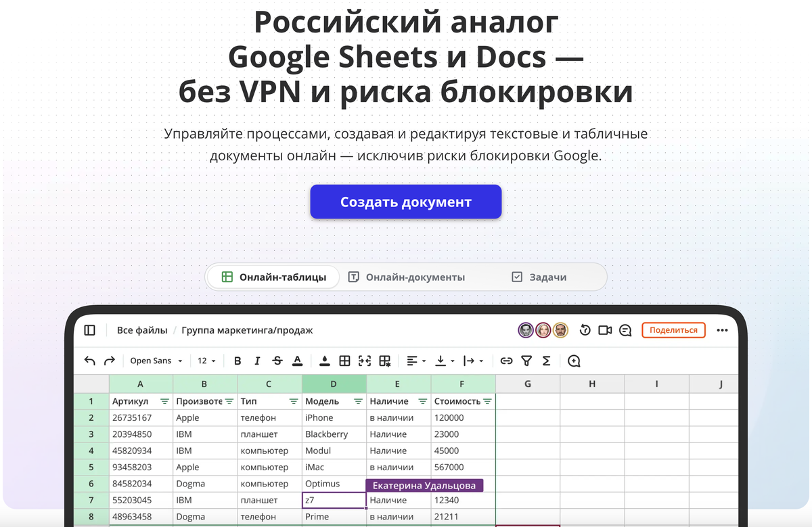Open the filter tool icon
Image resolution: width=812 pixels, height=527 pixels.
(526, 361)
